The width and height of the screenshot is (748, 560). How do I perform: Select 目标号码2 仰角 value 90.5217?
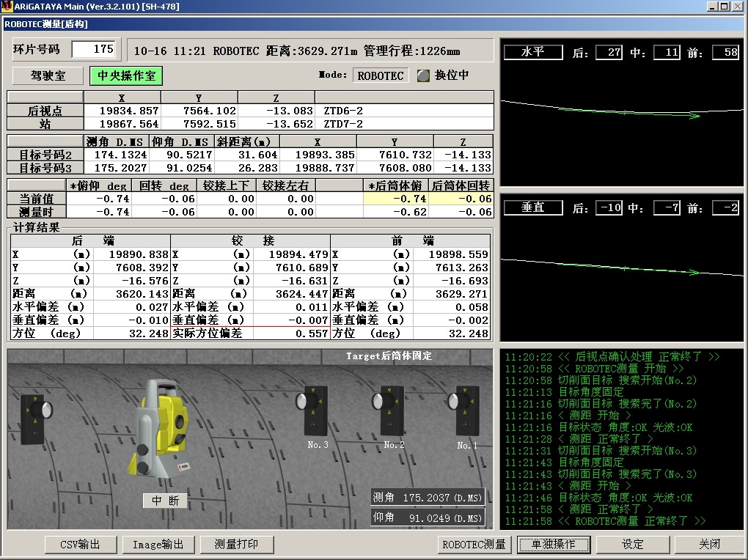(x=182, y=155)
